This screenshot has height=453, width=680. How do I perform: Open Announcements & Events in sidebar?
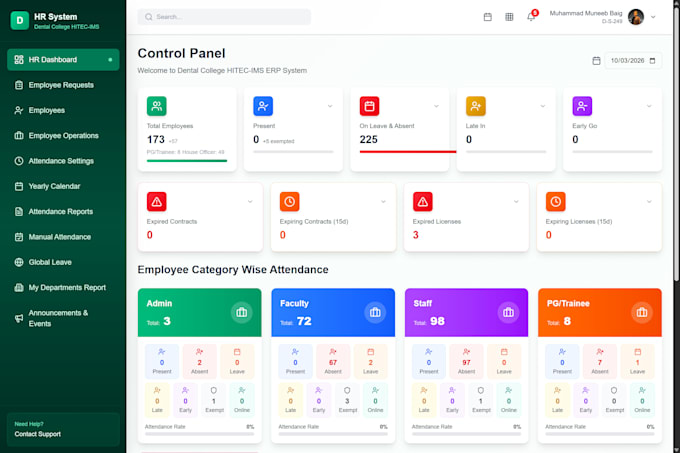click(x=63, y=318)
